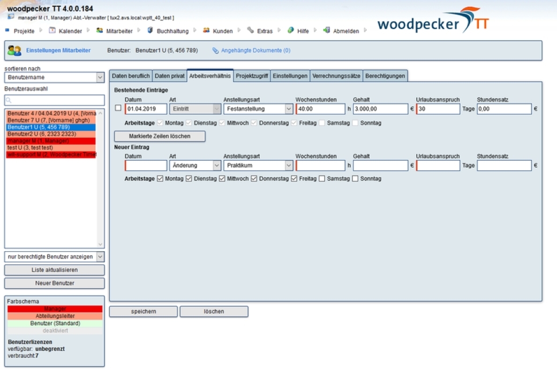This screenshot has height=392, width=557.
Task: Click the search magnifier icon in Benutzerauswahl
Action: (9, 100)
